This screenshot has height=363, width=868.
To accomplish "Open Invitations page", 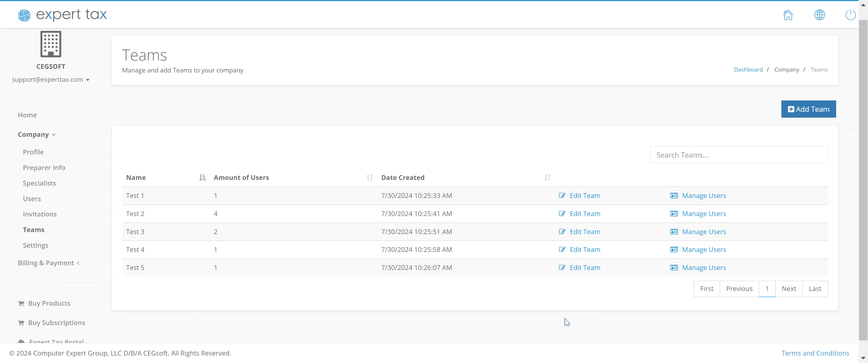I will pyautogui.click(x=40, y=214).
